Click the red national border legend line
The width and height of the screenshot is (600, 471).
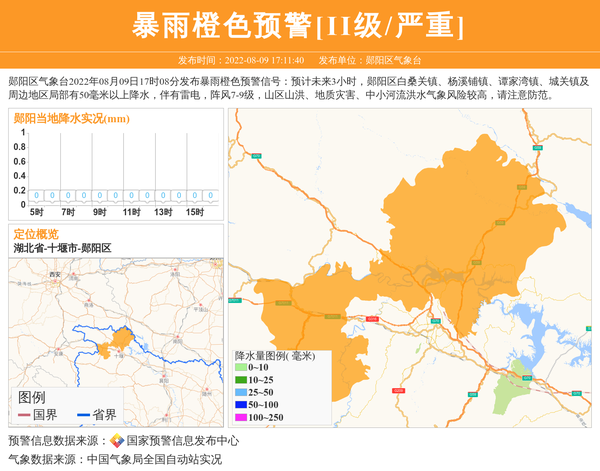pos(24,415)
